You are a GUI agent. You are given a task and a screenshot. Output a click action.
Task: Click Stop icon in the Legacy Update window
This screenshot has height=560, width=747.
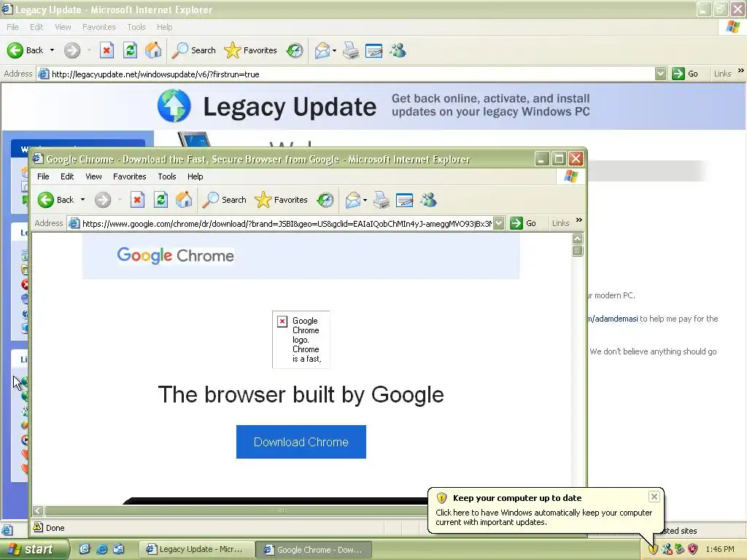107,50
